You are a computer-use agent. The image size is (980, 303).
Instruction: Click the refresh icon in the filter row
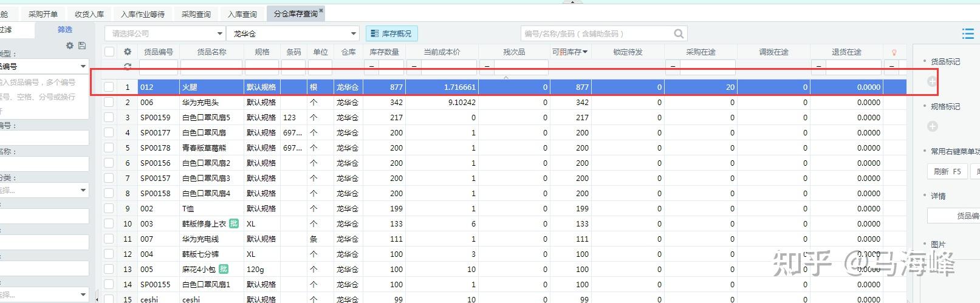128,66
